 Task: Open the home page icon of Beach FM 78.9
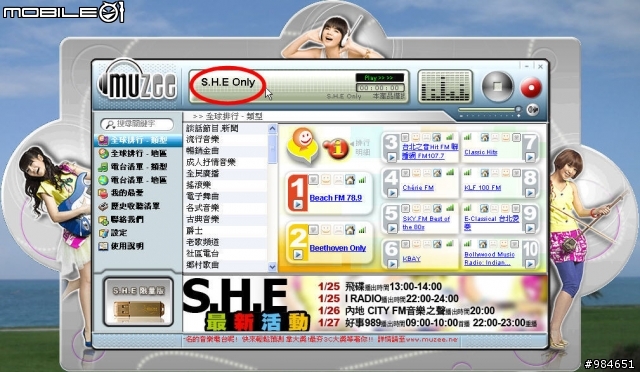(350, 179)
